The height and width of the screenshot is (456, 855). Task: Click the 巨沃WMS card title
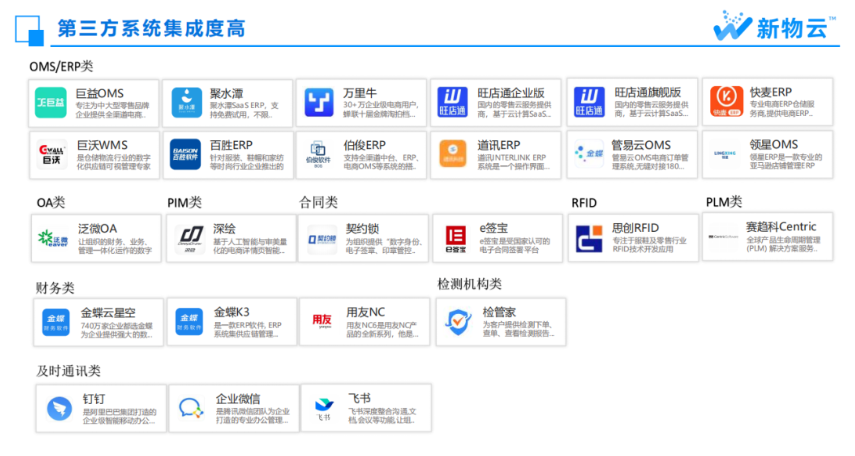[x=102, y=145]
